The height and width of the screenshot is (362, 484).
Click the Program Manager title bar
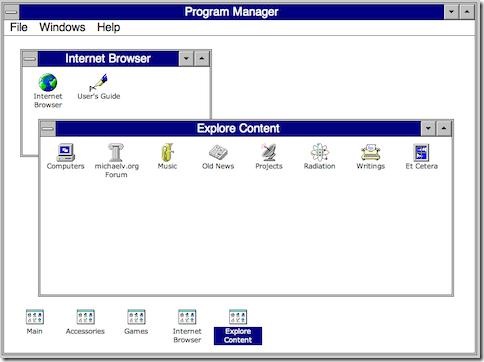click(x=231, y=12)
